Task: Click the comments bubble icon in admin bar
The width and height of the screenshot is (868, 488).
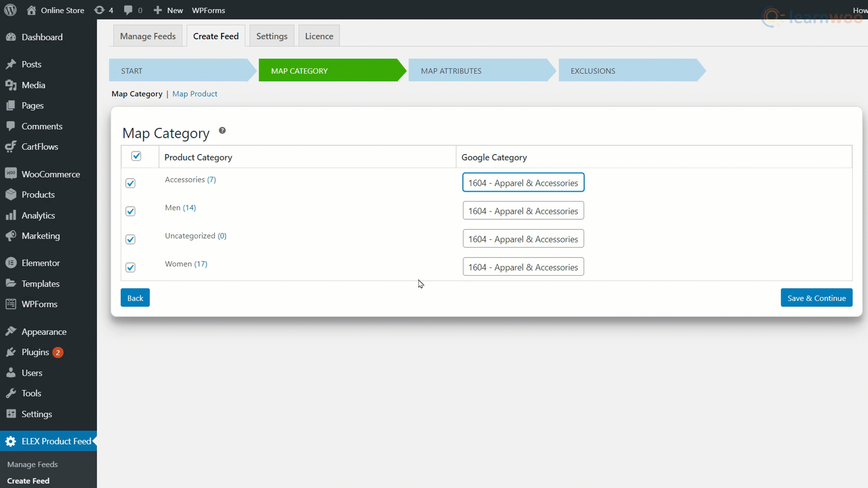Action: pos(128,10)
